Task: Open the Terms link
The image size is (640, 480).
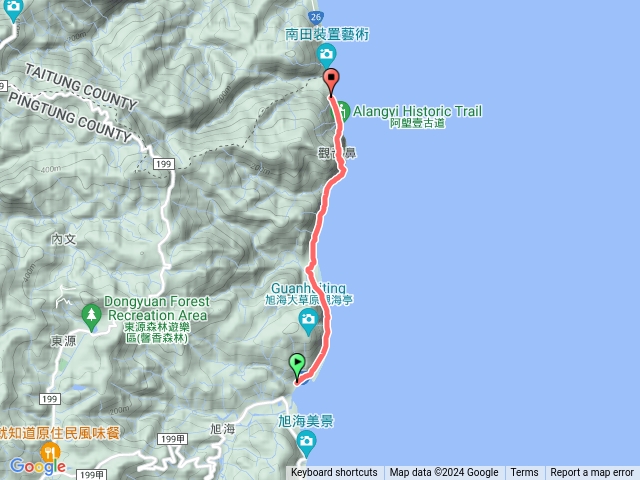Action: [524, 473]
